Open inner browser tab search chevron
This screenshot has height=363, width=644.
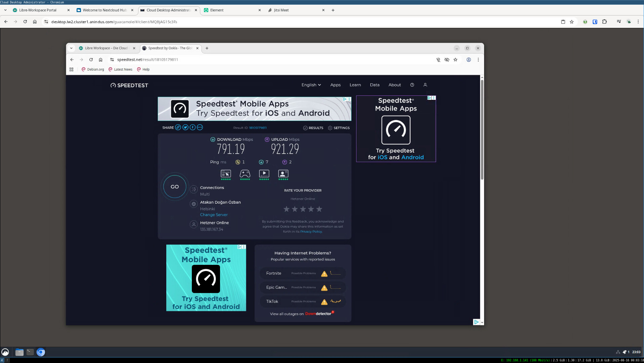[71, 48]
